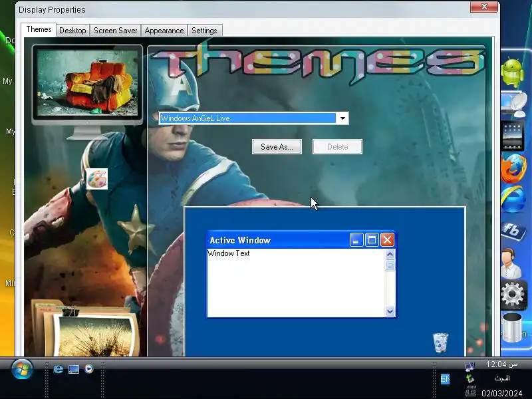Open the satellite dish computer dock icon

coord(513,104)
